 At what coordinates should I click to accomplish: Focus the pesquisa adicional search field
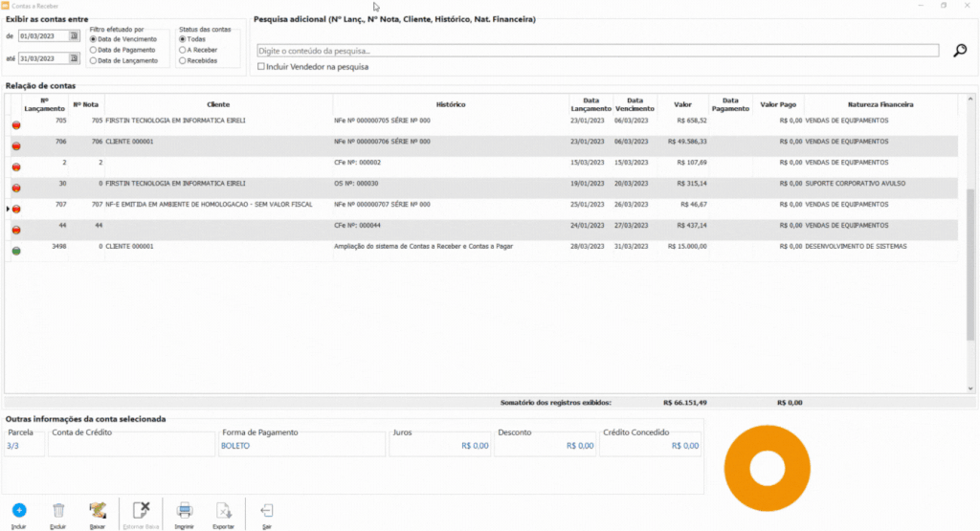pos(598,51)
